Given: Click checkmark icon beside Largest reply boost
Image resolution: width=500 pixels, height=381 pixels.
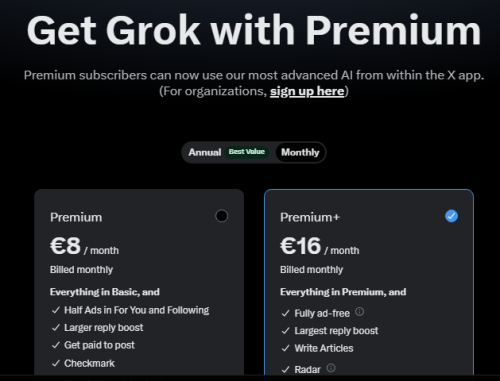Looking at the screenshot, I should (x=286, y=331).
